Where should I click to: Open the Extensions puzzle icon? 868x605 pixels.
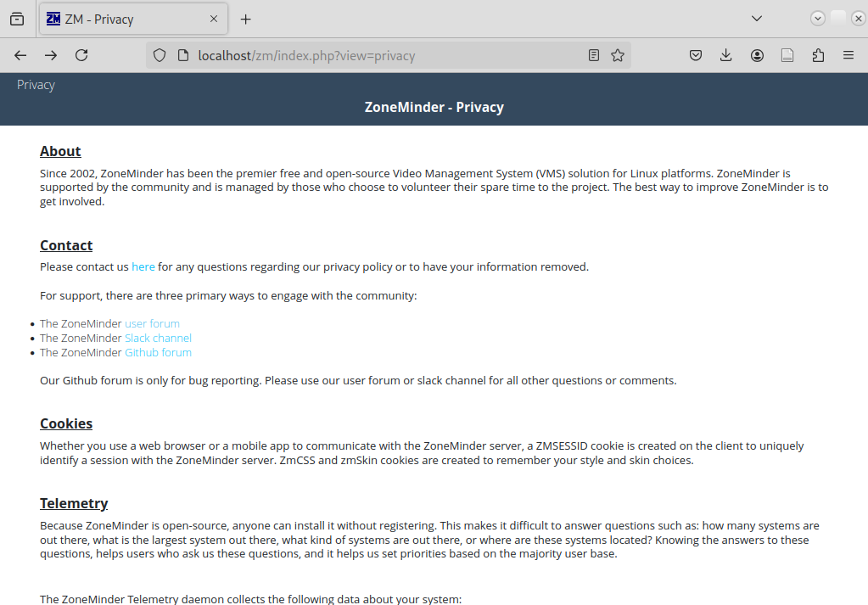click(x=818, y=55)
